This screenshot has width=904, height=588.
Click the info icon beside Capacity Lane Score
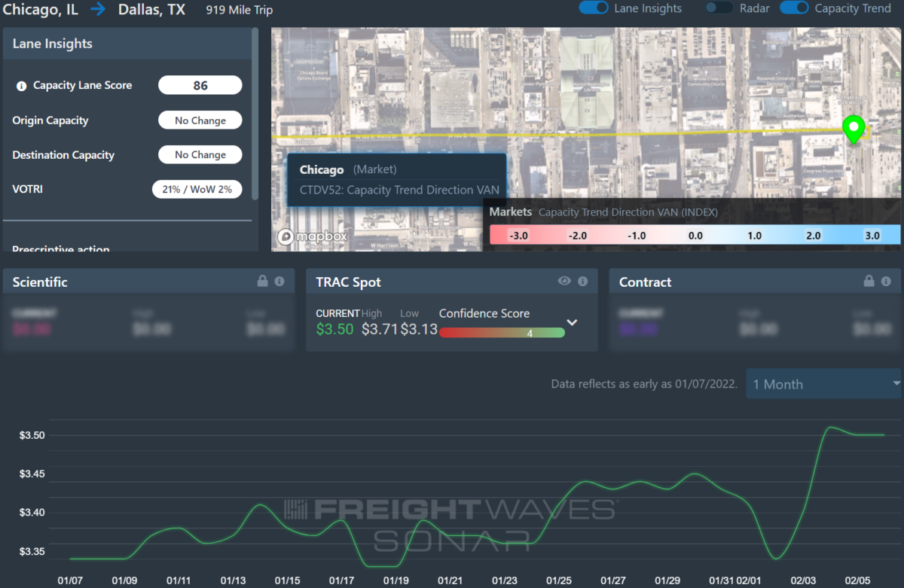pos(22,86)
